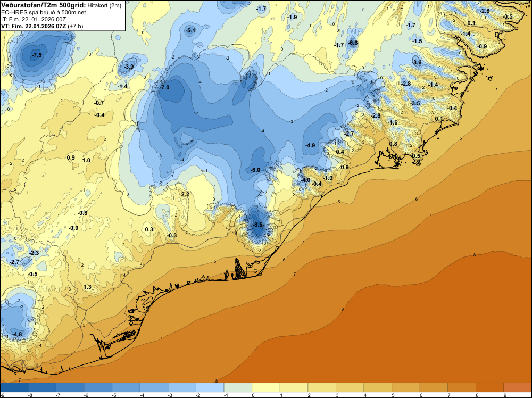Click the legend swatch between -1 and 0
This screenshot has width=532, height=398.
[x=238, y=387]
